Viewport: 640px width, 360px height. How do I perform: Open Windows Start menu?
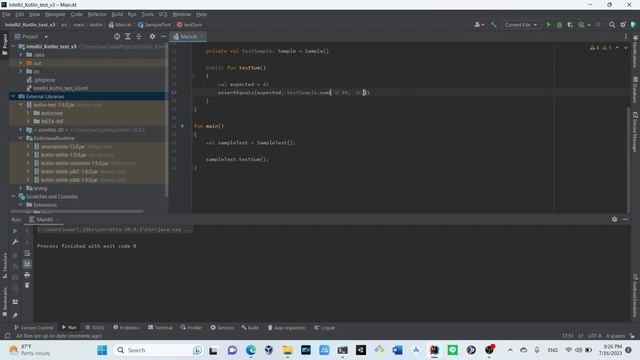click(102, 350)
